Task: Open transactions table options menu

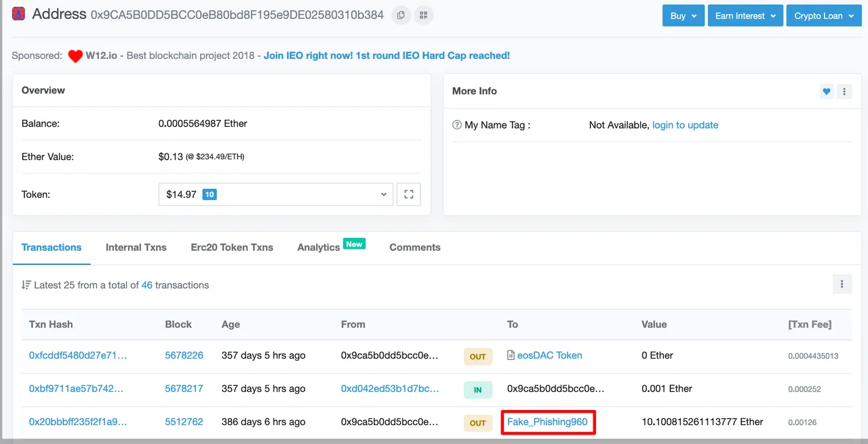Action: 842,284
